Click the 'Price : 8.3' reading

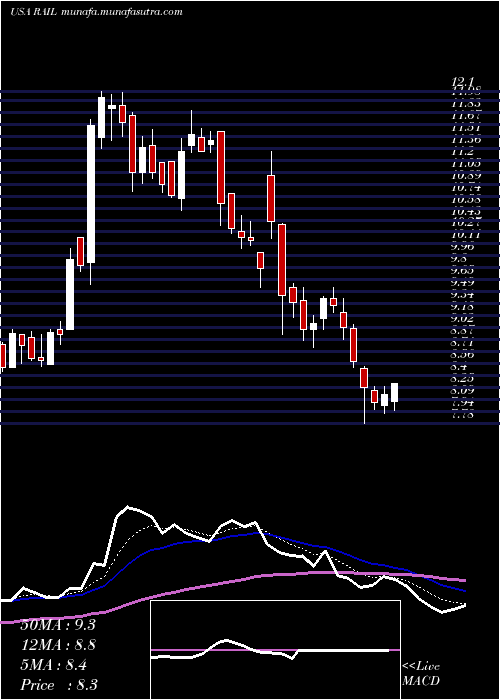pos(59,685)
